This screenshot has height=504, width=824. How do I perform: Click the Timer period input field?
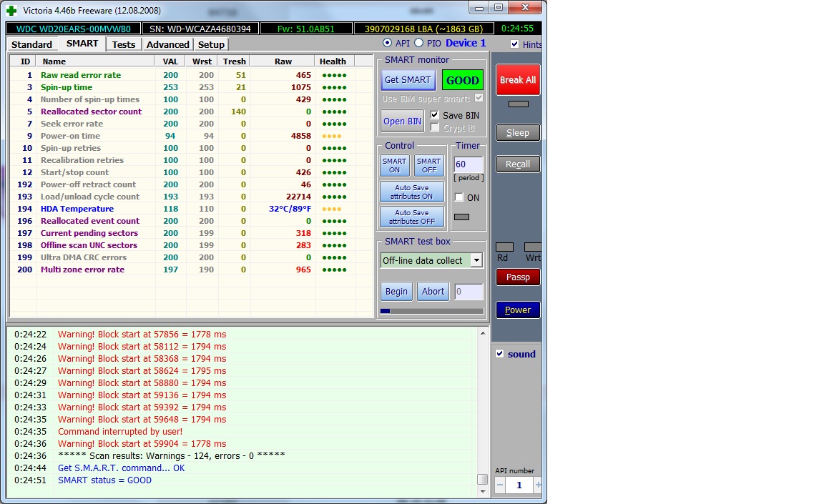point(469,165)
